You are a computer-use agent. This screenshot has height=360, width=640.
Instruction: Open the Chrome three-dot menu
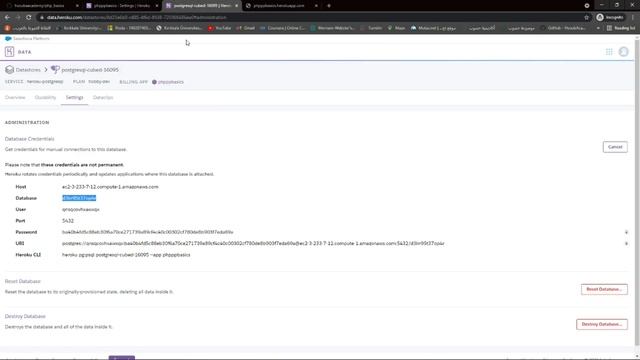pyautogui.click(x=633, y=18)
